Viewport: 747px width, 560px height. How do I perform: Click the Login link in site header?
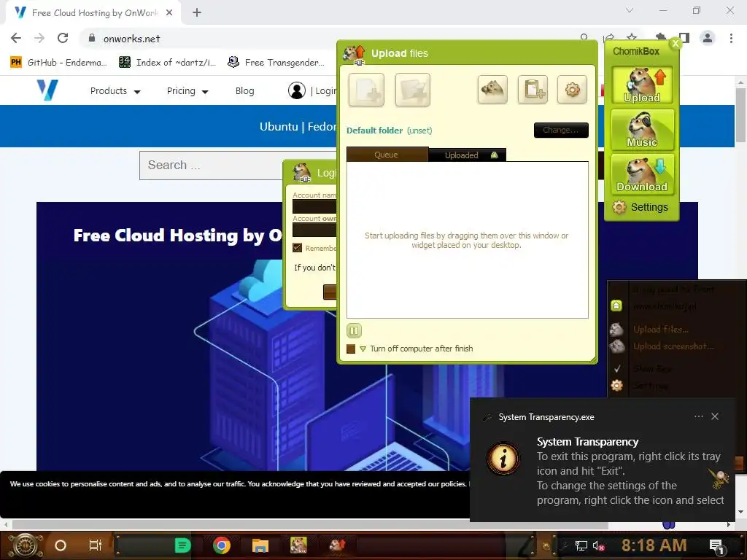(326, 91)
